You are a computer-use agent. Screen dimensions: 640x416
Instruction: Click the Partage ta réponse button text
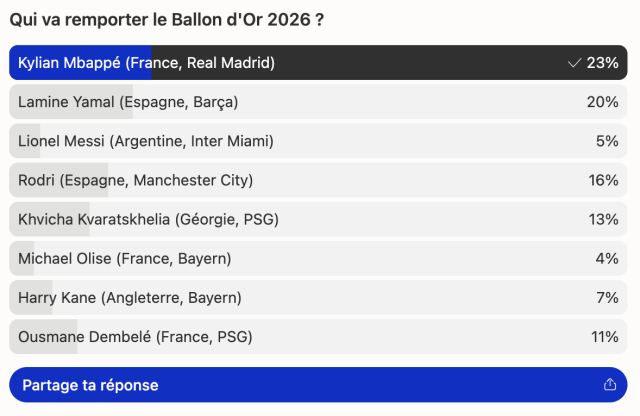click(90, 385)
